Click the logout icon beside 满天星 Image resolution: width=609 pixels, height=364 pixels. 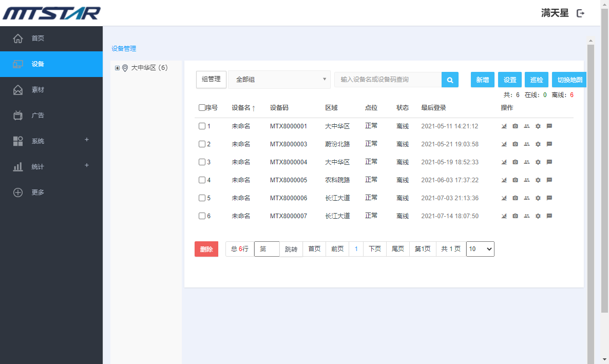pyautogui.click(x=581, y=13)
